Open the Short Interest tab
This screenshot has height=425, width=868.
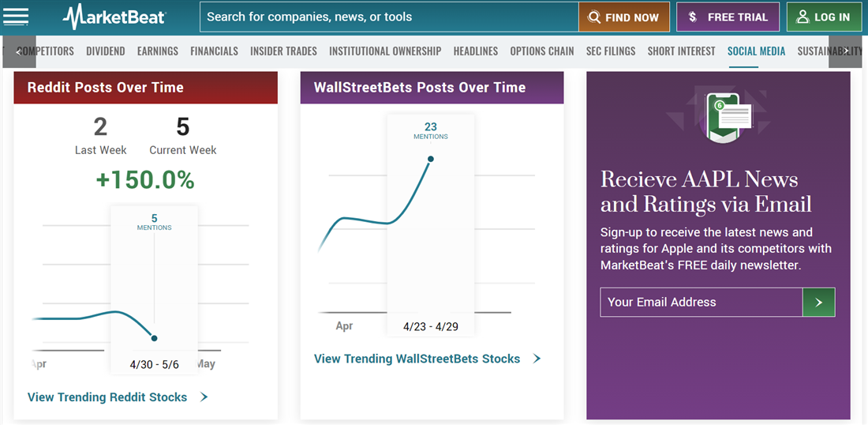pyautogui.click(x=681, y=51)
